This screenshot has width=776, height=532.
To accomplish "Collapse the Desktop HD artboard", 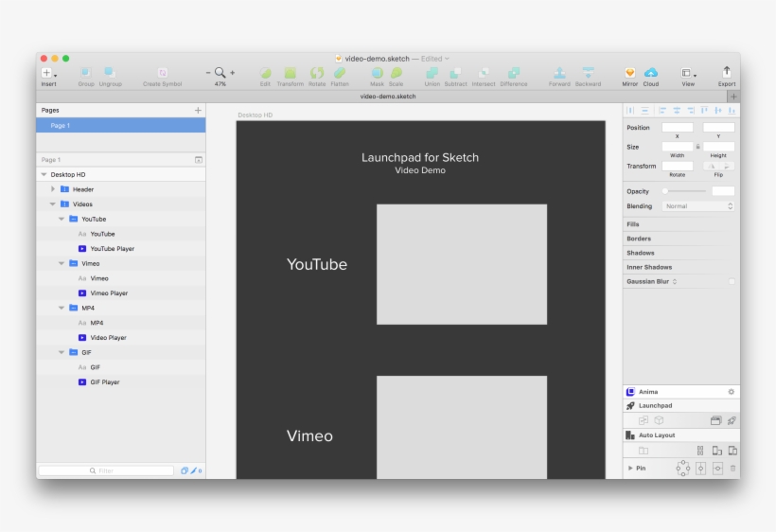I will pyautogui.click(x=44, y=174).
